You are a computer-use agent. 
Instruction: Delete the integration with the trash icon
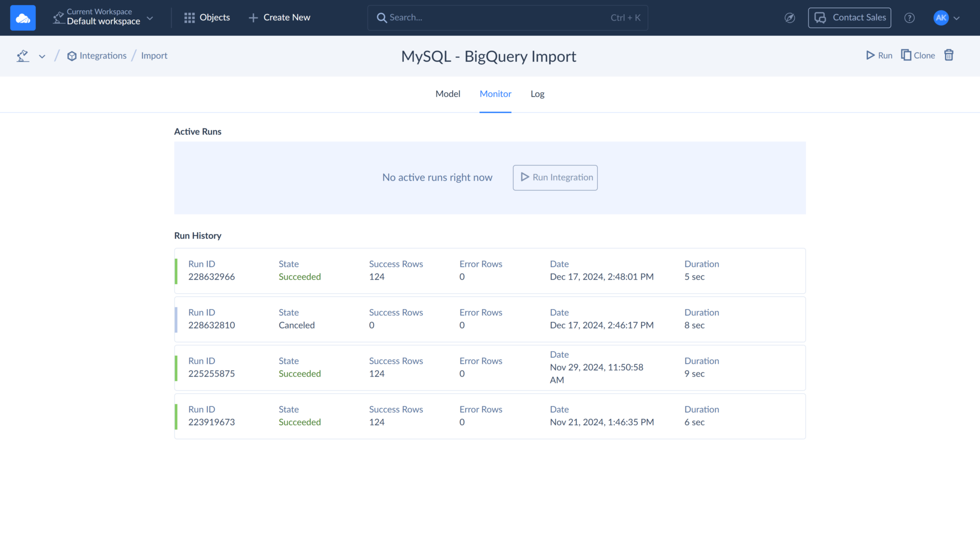point(948,55)
